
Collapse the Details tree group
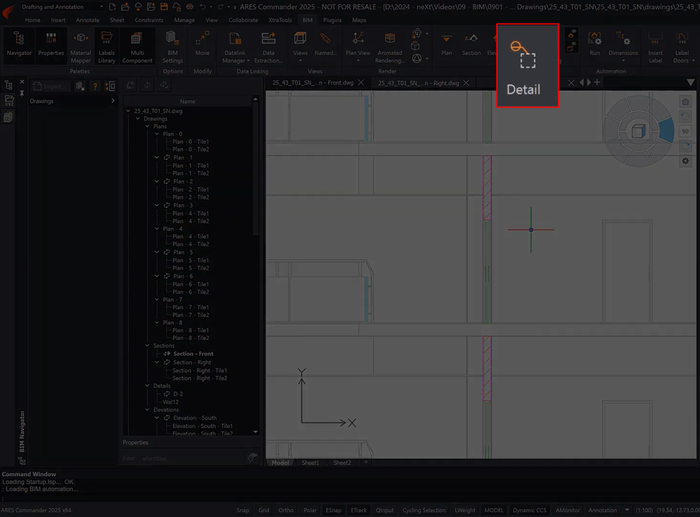tap(147, 386)
